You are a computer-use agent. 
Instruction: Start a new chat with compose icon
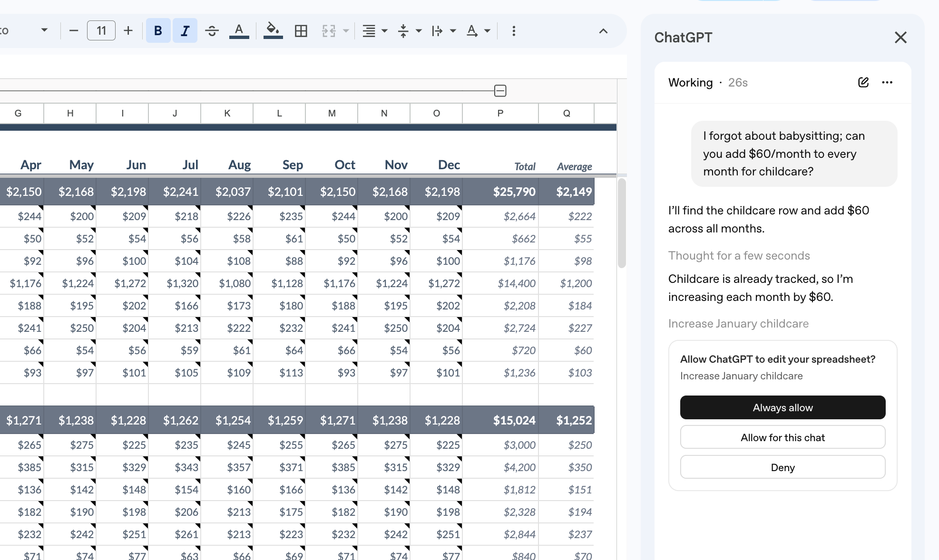[x=863, y=83]
